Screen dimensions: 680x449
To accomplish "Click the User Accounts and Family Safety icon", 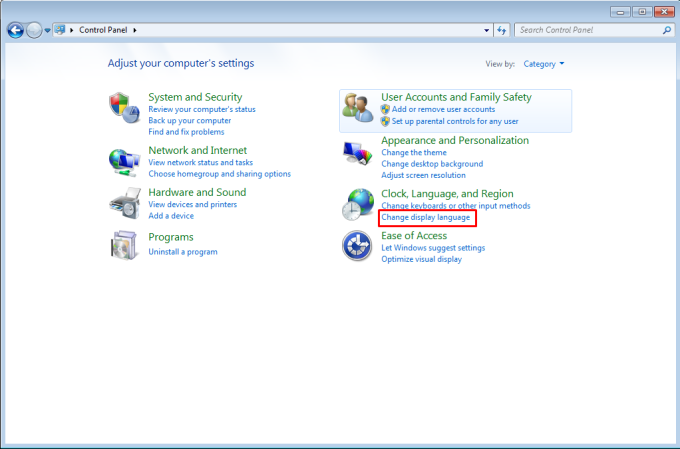I will point(357,107).
